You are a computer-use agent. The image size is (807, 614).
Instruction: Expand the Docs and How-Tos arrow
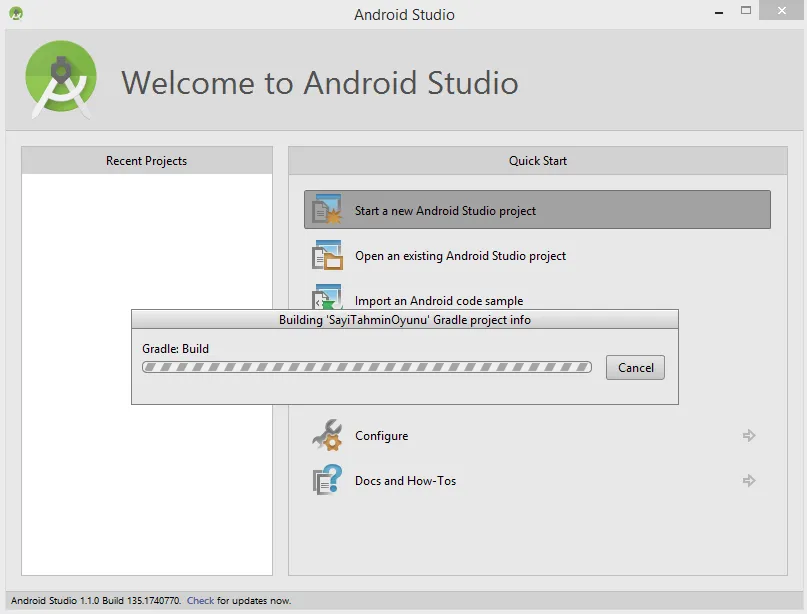pyautogui.click(x=749, y=481)
